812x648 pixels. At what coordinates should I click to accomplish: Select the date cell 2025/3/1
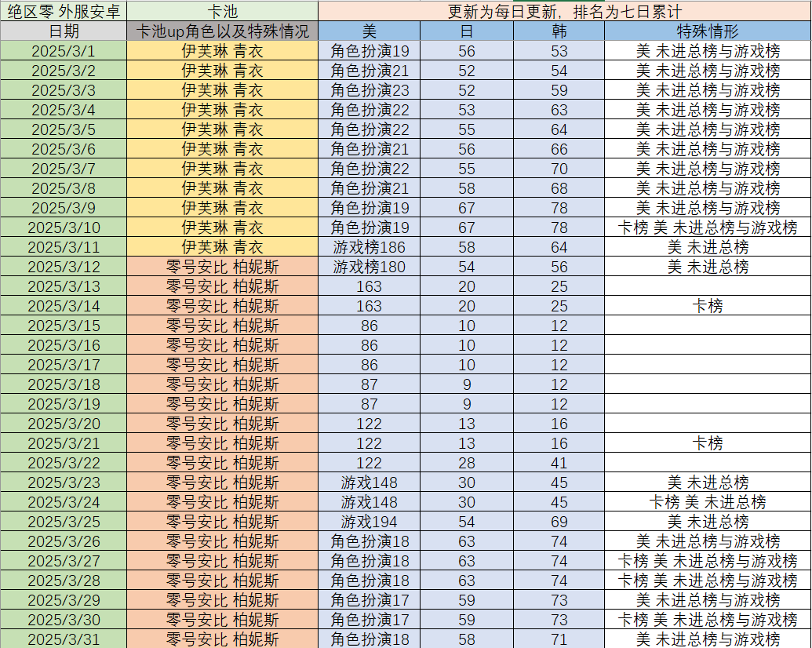(x=64, y=51)
